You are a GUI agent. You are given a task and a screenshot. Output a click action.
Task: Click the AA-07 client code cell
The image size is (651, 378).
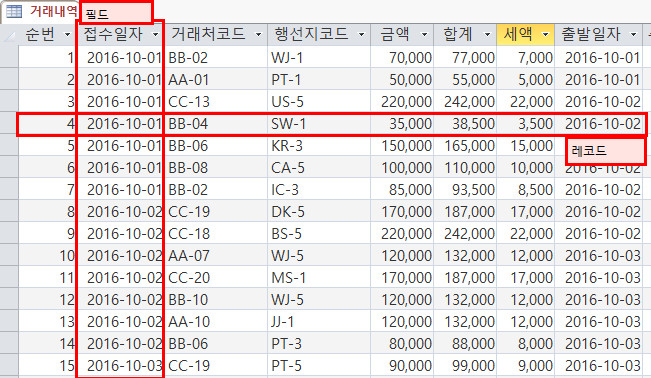coord(216,255)
